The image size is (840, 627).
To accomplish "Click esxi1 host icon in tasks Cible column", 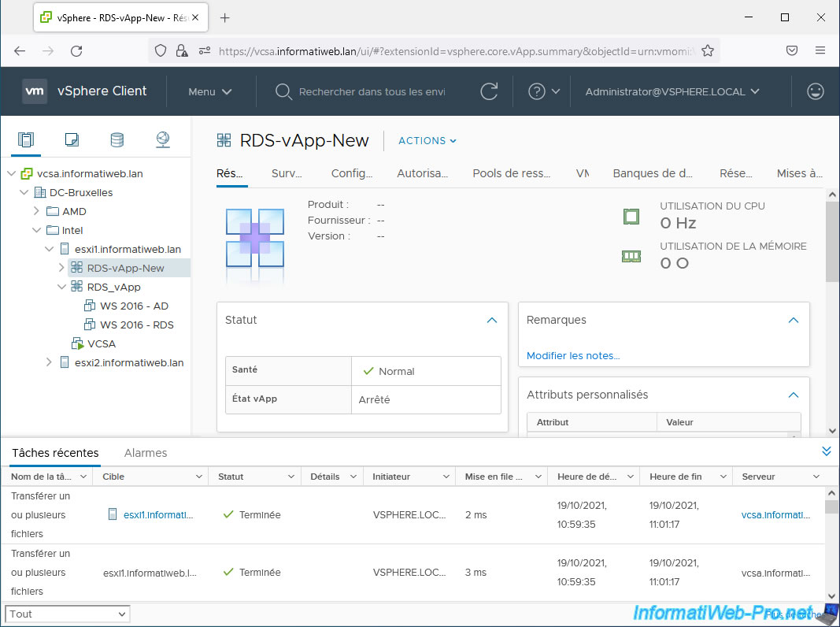I will (113, 514).
